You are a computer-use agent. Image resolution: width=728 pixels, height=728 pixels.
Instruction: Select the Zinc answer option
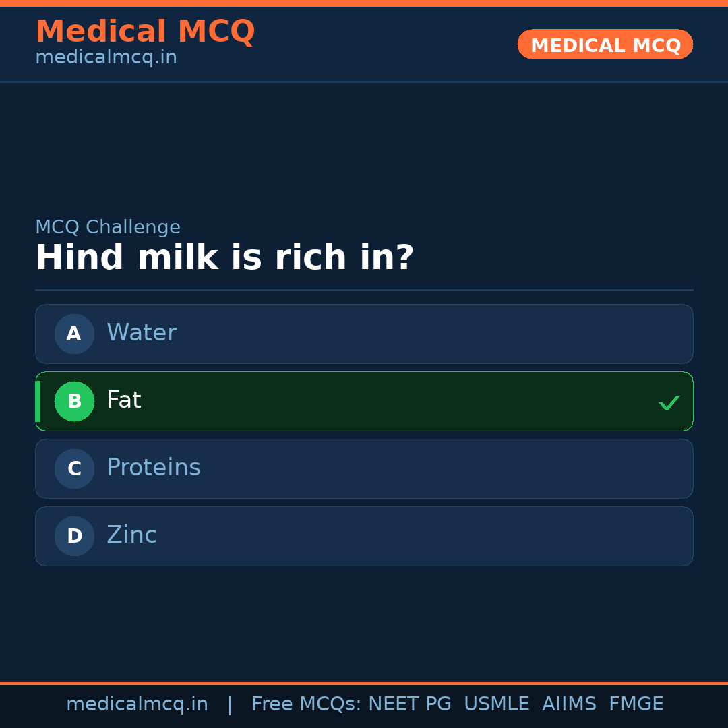pos(364,536)
